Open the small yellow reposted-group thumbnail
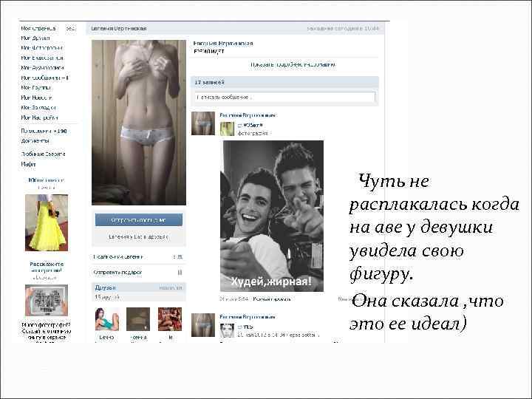Screen dimensions: 532x399 [x=227, y=129]
